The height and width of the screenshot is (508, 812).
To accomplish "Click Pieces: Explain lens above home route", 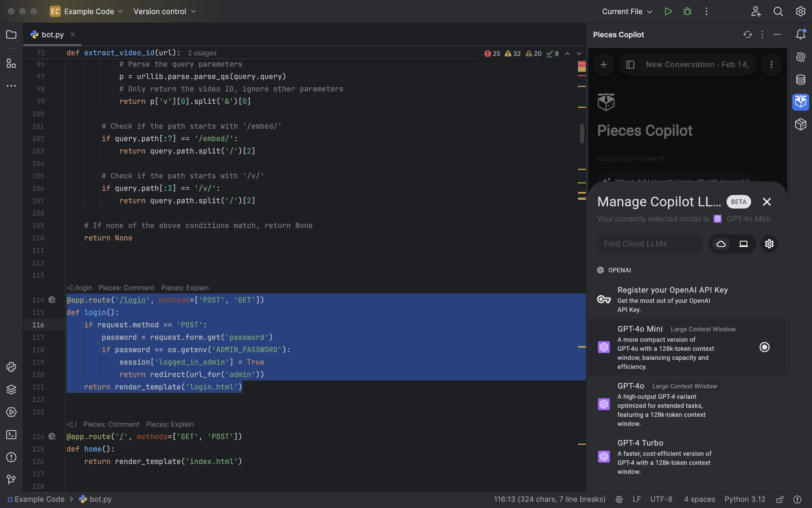I will point(170,424).
